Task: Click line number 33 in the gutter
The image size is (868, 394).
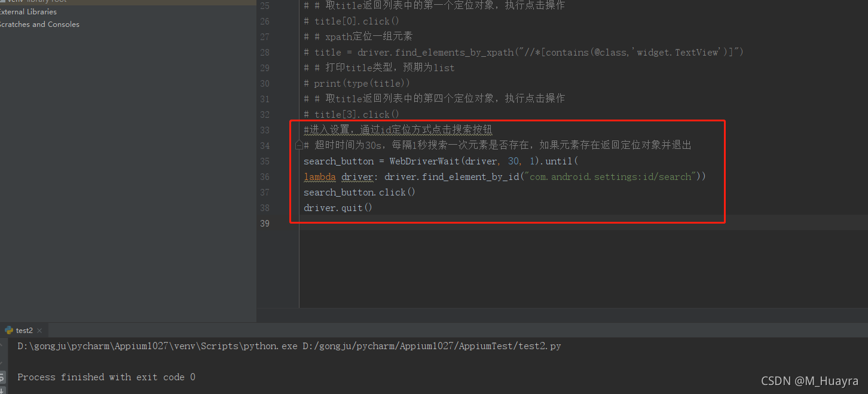Action: (265, 130)
